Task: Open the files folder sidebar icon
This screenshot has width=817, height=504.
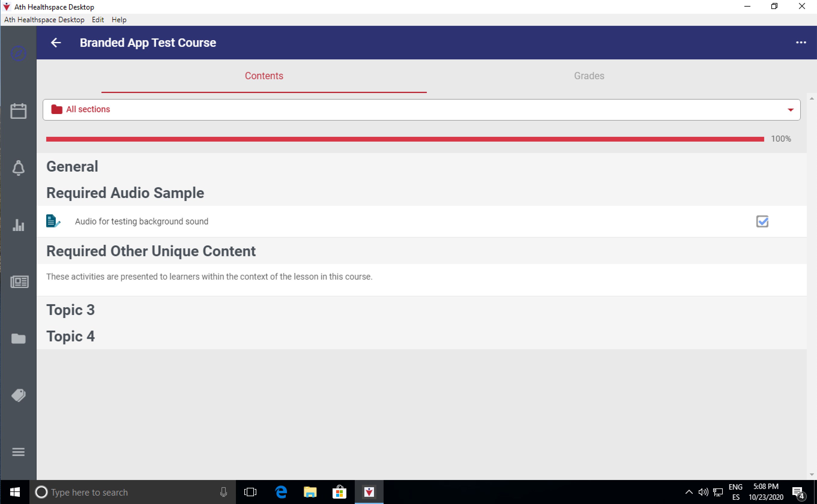Action: [x=18, y=339]
